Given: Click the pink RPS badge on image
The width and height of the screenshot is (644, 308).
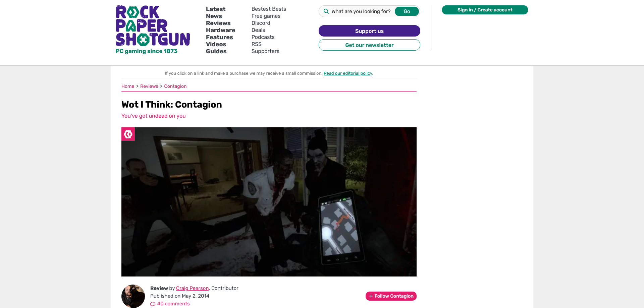Looking at the screenshot, I should 128,134.
